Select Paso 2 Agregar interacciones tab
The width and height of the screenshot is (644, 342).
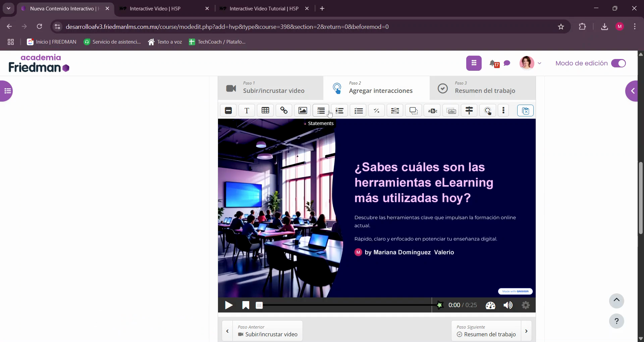pyautogui.click(x=376, y=88)
